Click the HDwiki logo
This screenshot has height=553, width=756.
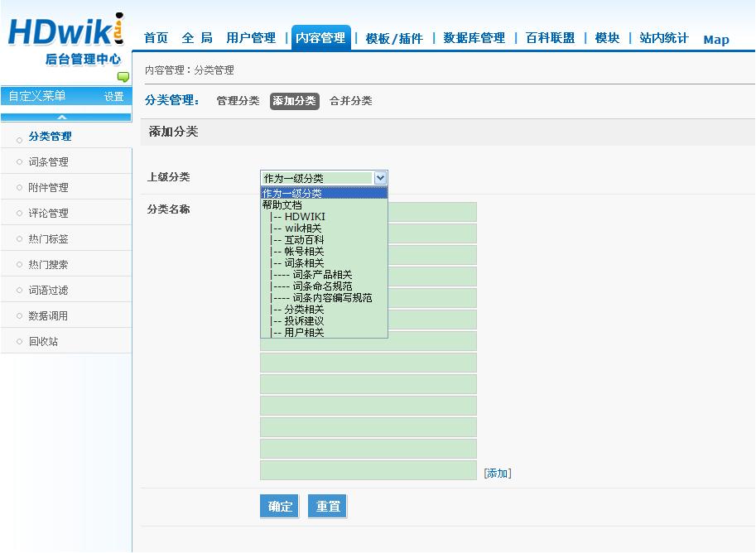coord(66,39)
